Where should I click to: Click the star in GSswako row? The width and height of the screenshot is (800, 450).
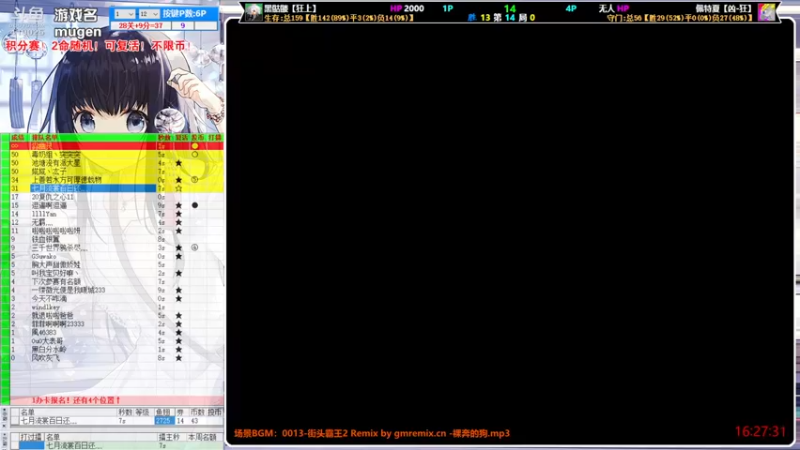point(179,256)
